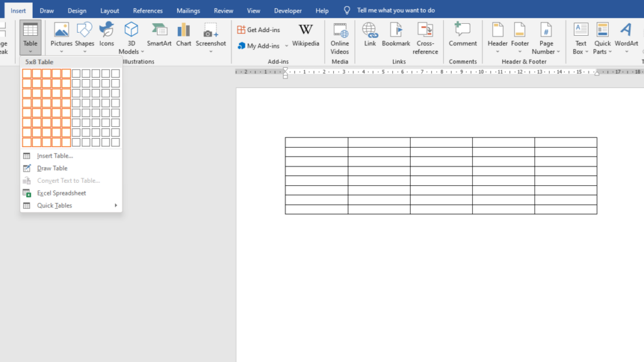
Task: Open the Review tab
Action: (x=223, y=11)
